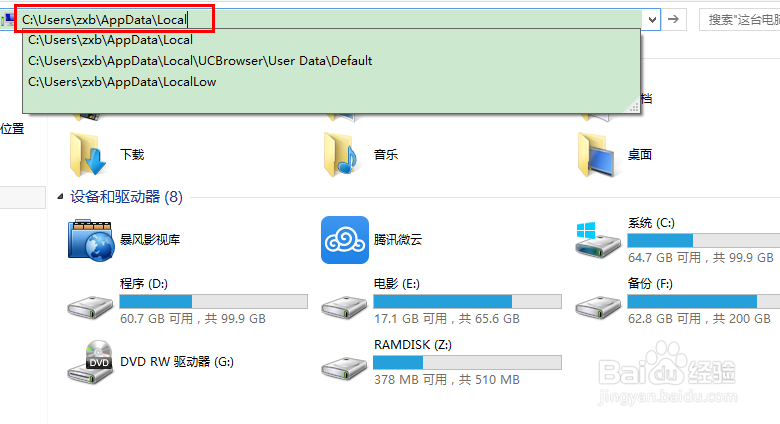Select the 备份 (F:) drive icon

coord(598,307)
